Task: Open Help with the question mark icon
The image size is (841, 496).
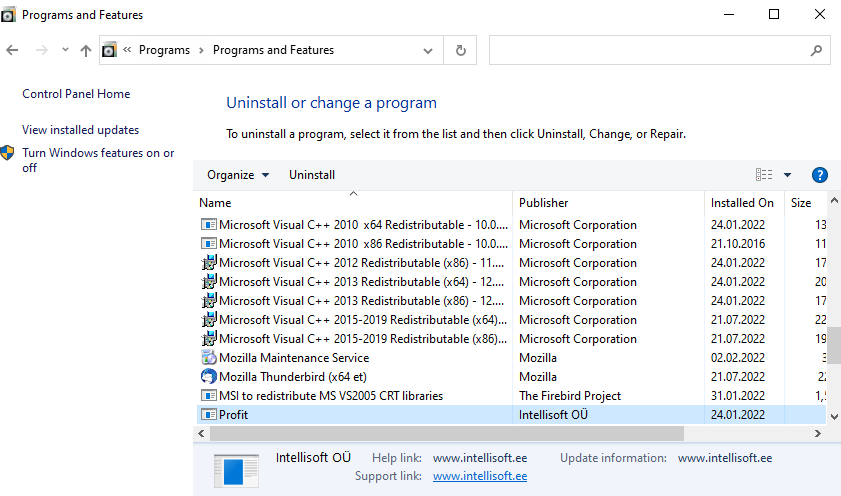Action: [x=820, y=175]
